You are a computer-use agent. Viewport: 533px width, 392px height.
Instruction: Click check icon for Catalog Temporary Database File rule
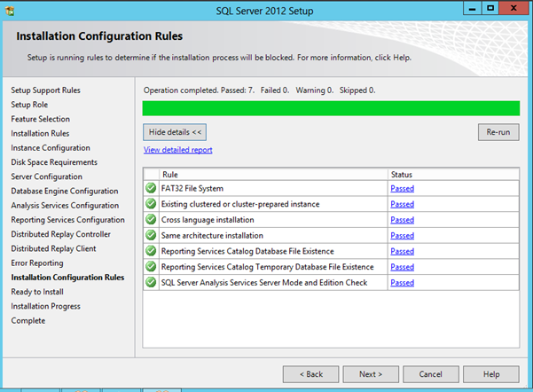[151, 267]
